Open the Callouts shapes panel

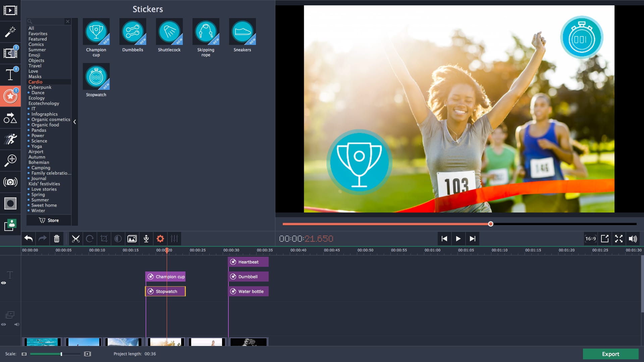(11, 118)
